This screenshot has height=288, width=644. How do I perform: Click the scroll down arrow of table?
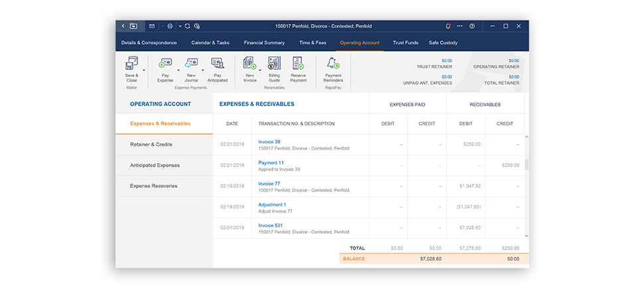pos(527,236)
